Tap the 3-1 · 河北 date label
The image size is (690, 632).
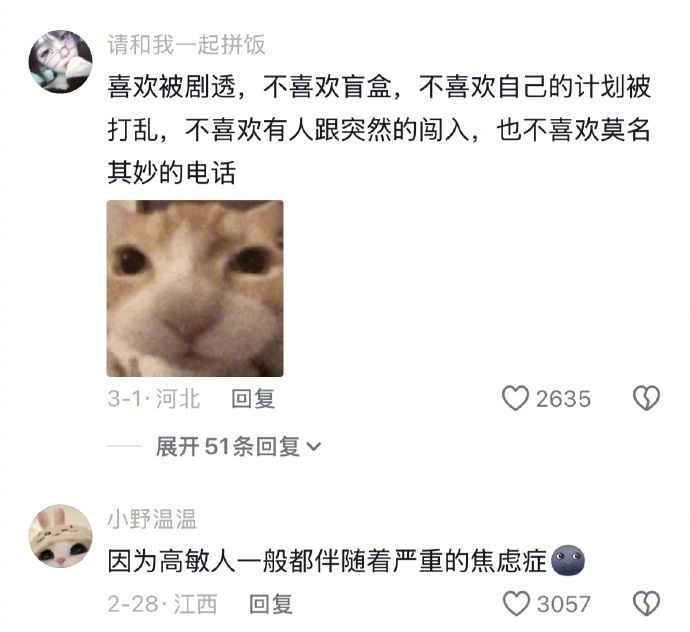tap(154, 399)
